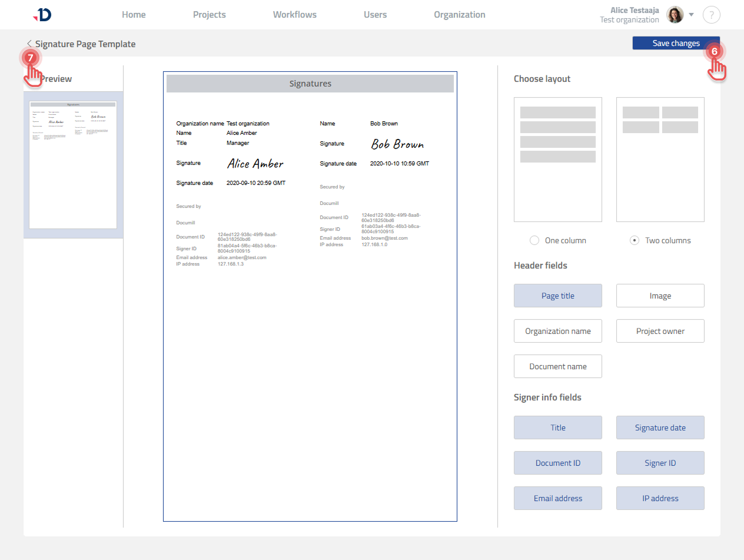The height and width of the screenshot is (560, 744).
Task: Open the Workflows menu
Action: pos(294,14)
